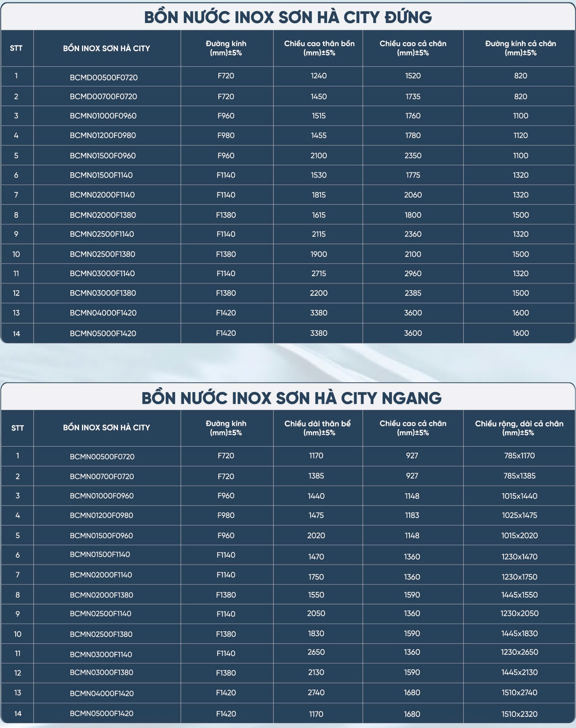Click the body length value 1830
This screenshot has height=728, width=576.
point(316,634)
